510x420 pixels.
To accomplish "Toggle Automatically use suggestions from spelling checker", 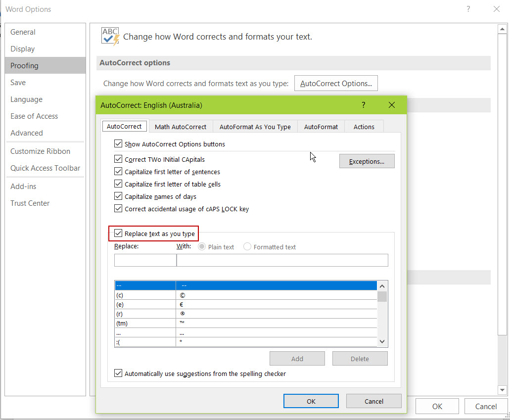I will [118, 373].
